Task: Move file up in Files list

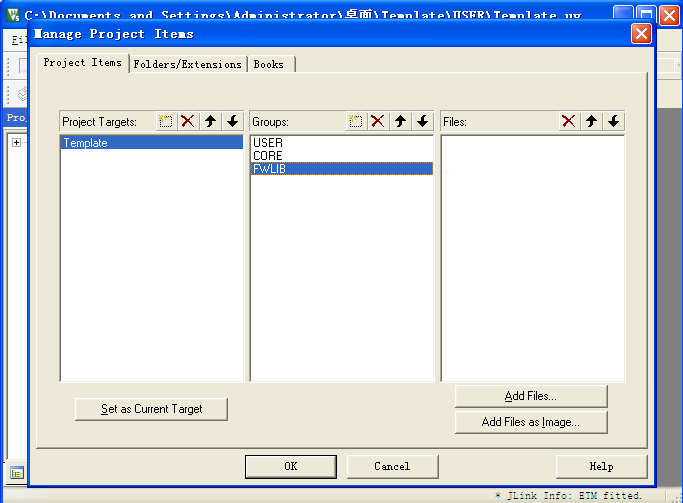Action: (x=591, y=121)
